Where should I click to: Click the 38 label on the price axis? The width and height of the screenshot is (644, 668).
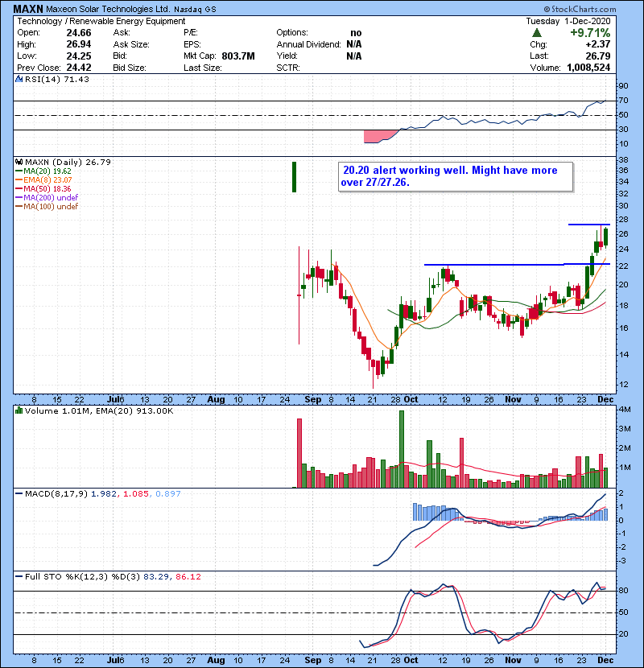point(623,160)
